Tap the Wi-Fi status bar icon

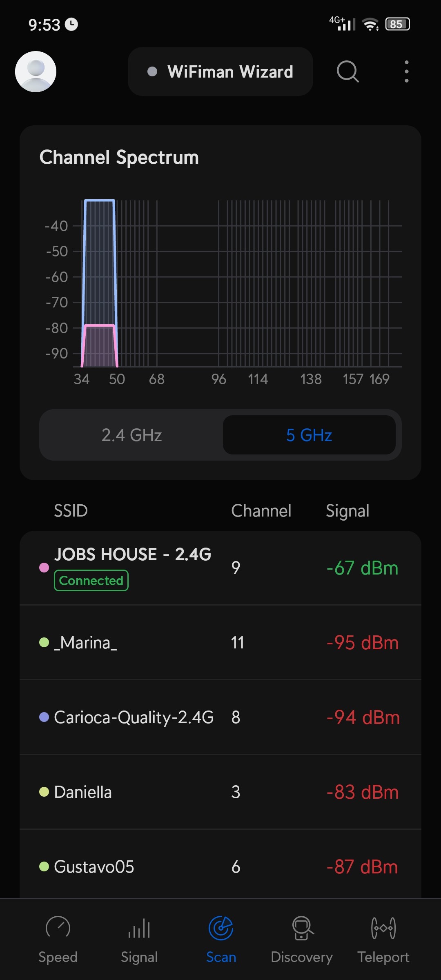click(370, 24)
